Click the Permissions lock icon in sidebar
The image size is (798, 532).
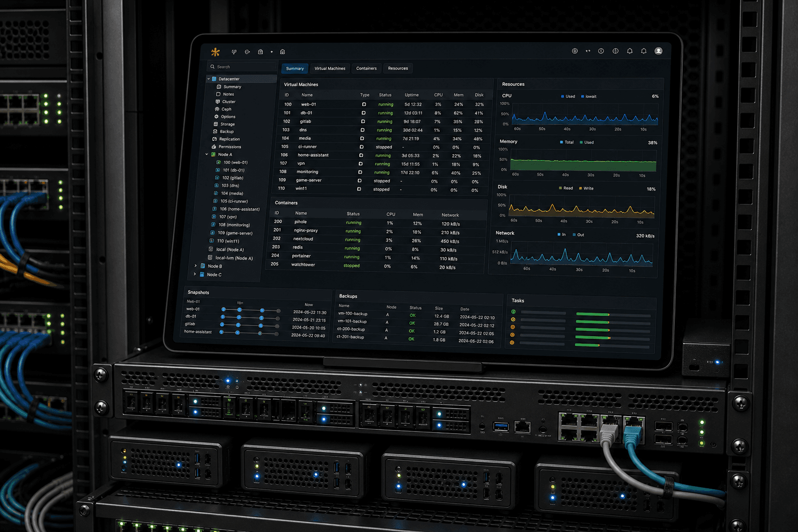pos(214,147)
